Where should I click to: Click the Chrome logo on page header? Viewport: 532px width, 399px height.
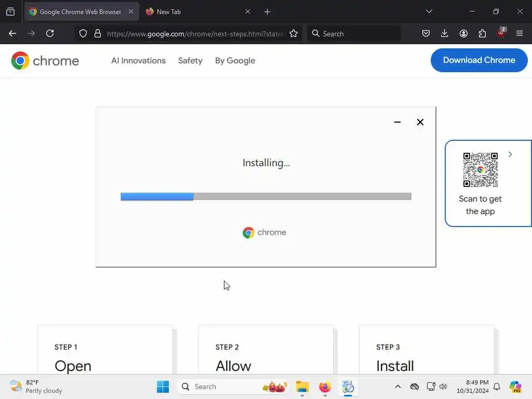tap(45, 61)
